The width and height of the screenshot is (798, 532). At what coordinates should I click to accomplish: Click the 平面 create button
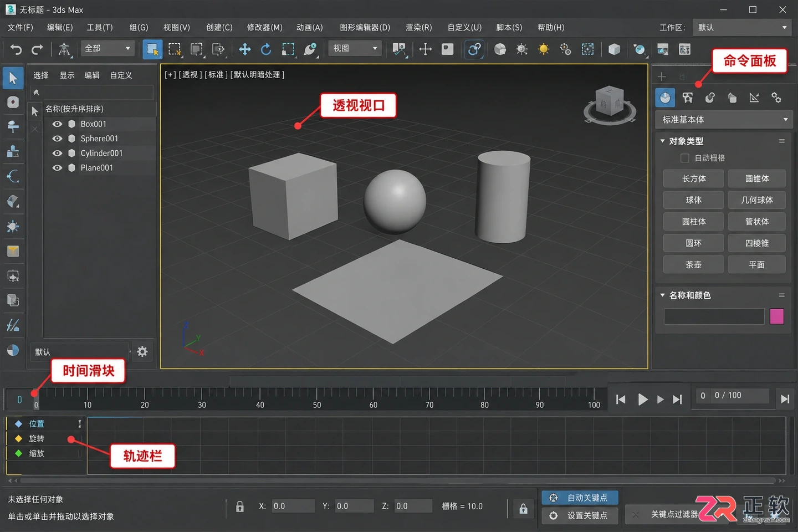pyautogui.click(x=757, y=265)
